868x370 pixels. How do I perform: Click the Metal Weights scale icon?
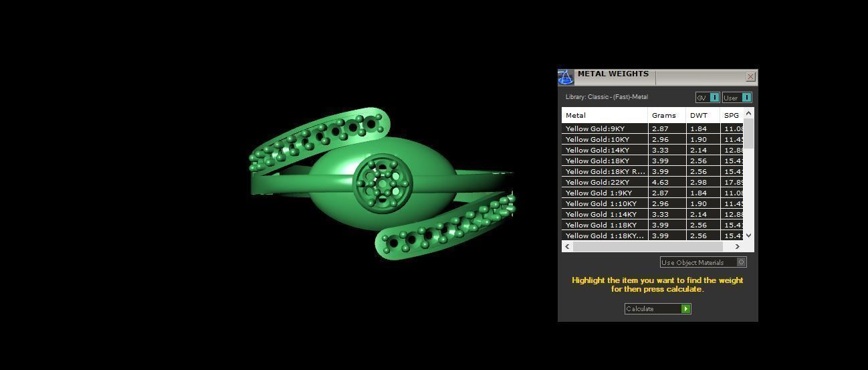point(566,78)
